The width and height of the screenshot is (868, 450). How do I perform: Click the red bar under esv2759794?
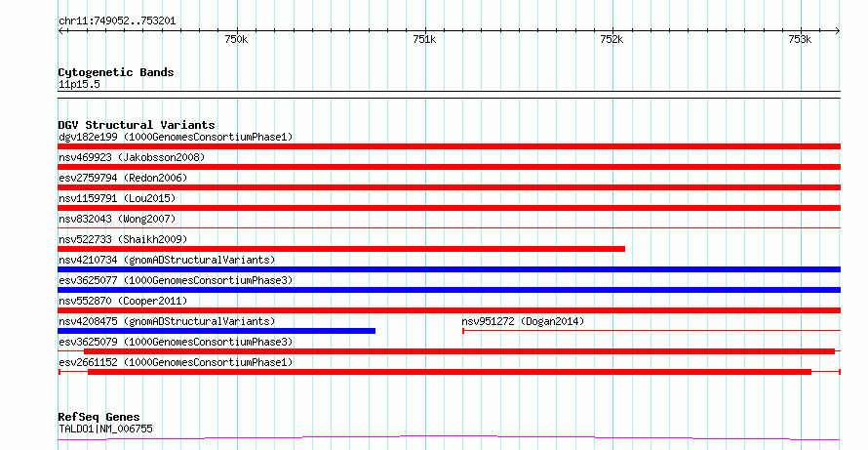(x=449, y=187)
